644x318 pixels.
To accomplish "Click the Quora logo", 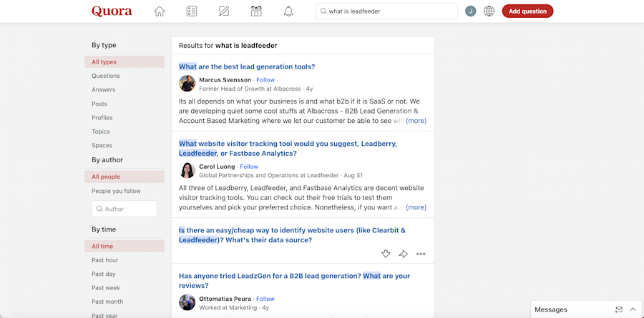I will tap(112, 11).
